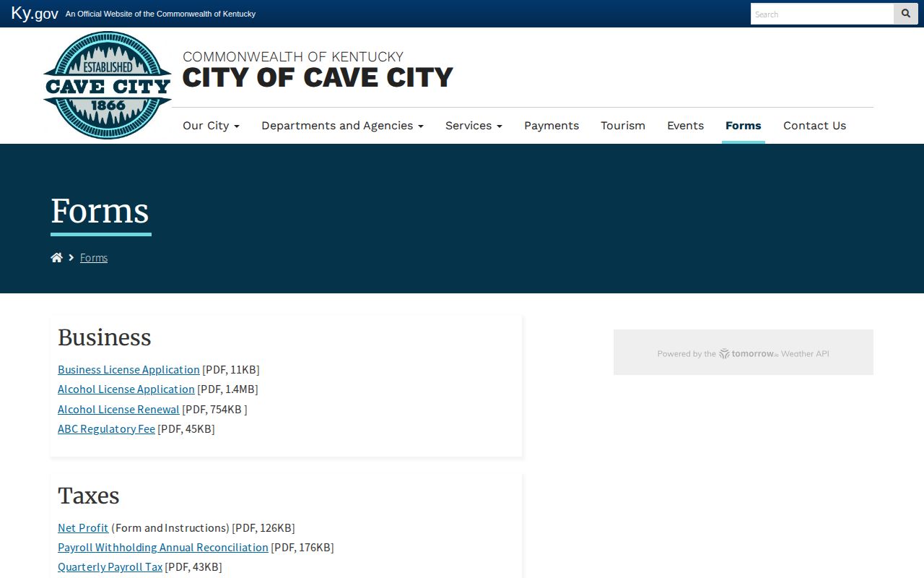
Task: Click the Taxes section heading
Action: tap(89, 496)
